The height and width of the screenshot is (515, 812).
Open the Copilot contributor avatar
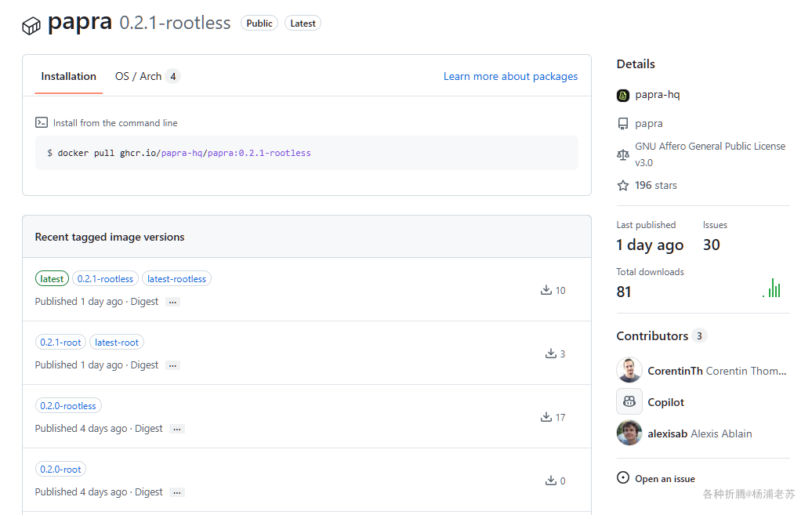(x=629, y=401)
